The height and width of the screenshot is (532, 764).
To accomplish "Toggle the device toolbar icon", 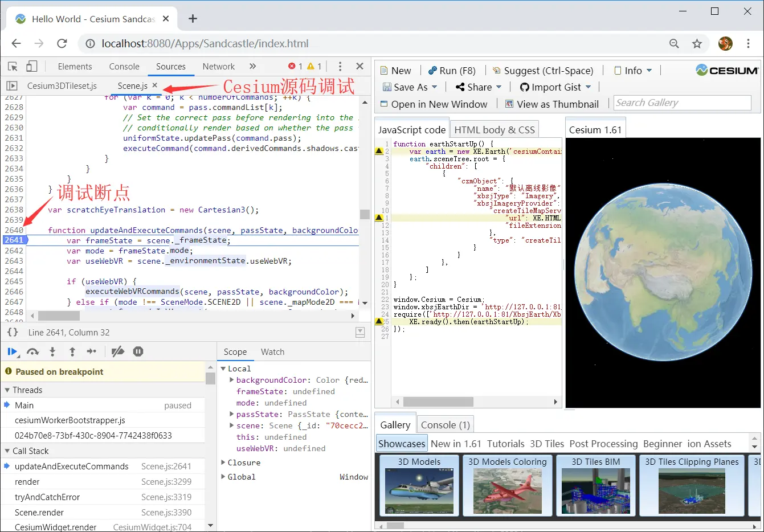I will coord(32,66).
